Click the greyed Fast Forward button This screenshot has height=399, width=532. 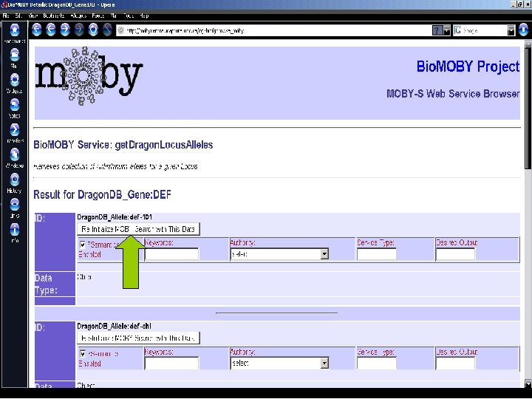coord(79,30)
